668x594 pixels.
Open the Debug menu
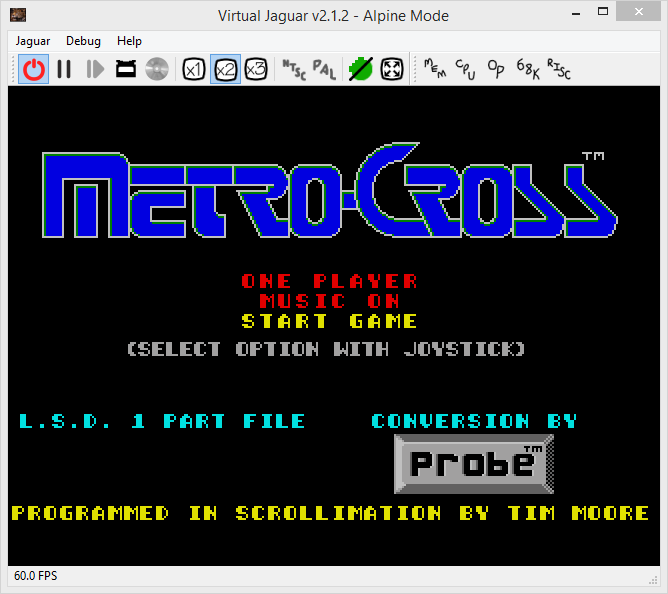click(83, 41)
